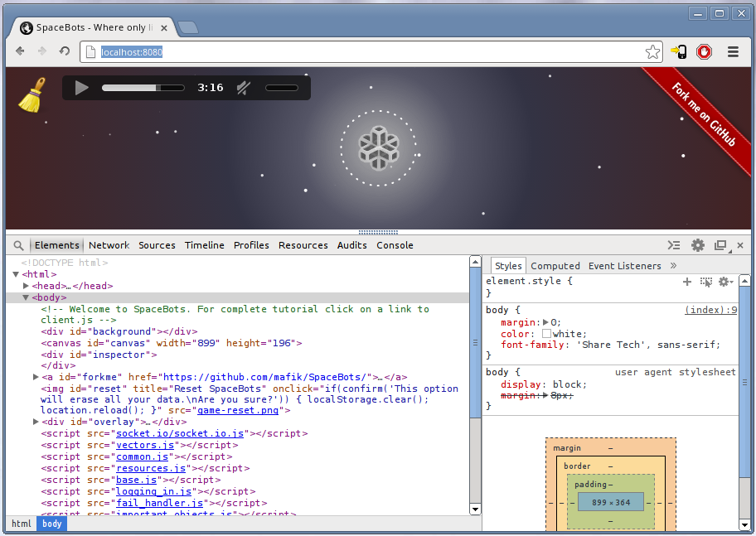
Task: Click the broom reset SpaceBots icon
Action: tap(31, 94)
